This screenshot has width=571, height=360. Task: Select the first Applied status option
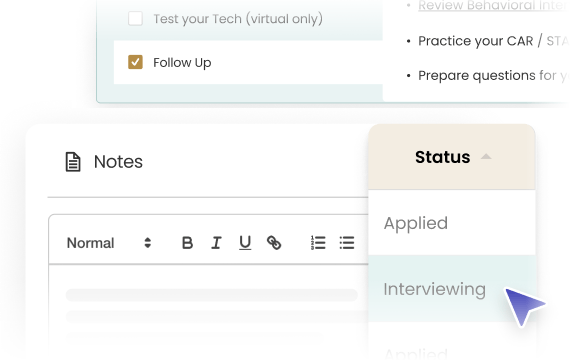[452, 222]
